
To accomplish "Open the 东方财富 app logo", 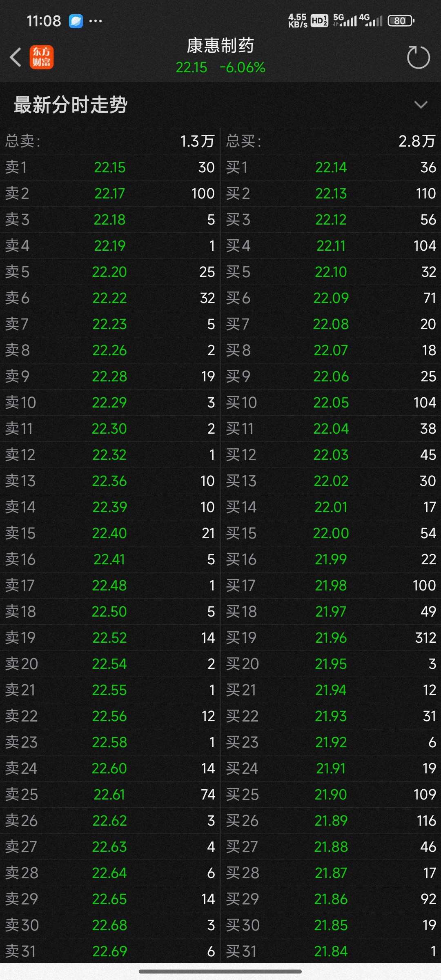I will click(x=42, y=57).
